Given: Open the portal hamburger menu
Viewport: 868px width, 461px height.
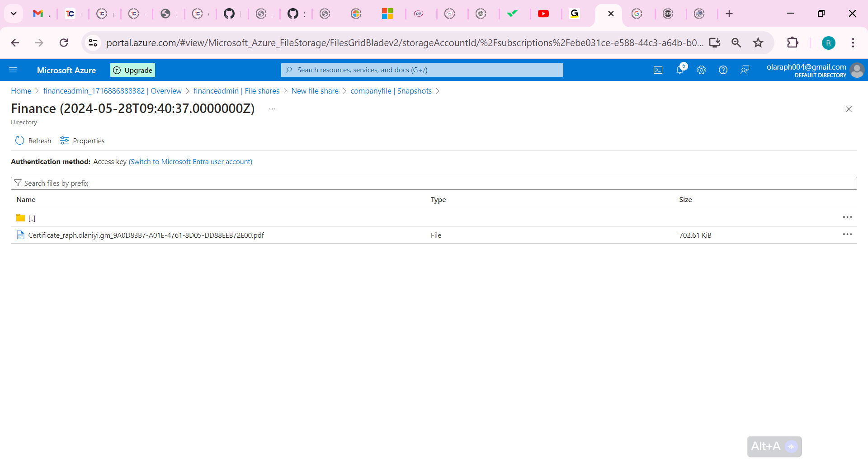Looking at the screenshot, I should 13,70.
